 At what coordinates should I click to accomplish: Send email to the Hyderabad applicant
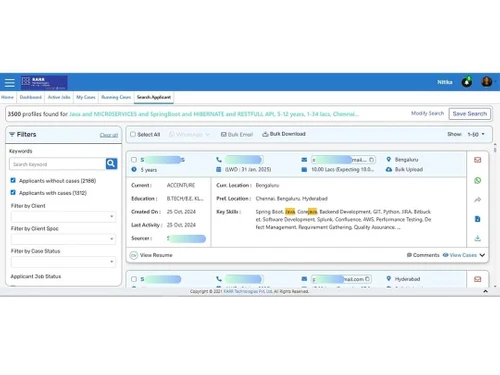click(x=477, y=279)
